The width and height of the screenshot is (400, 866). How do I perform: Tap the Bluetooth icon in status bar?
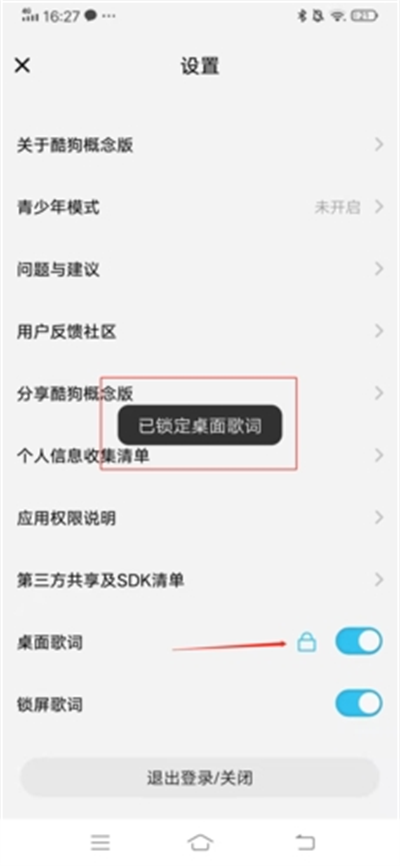[302, 17]
